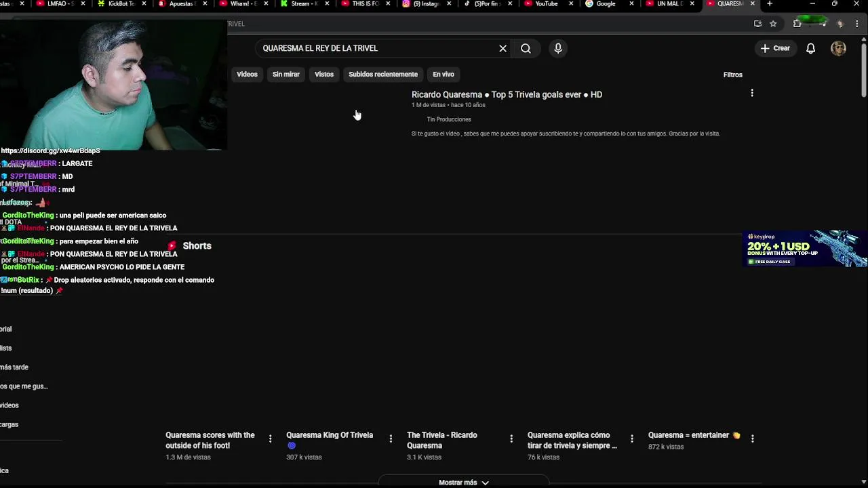Open options for Quaresma King Of Trivela Short

click(x=391, y=439)
